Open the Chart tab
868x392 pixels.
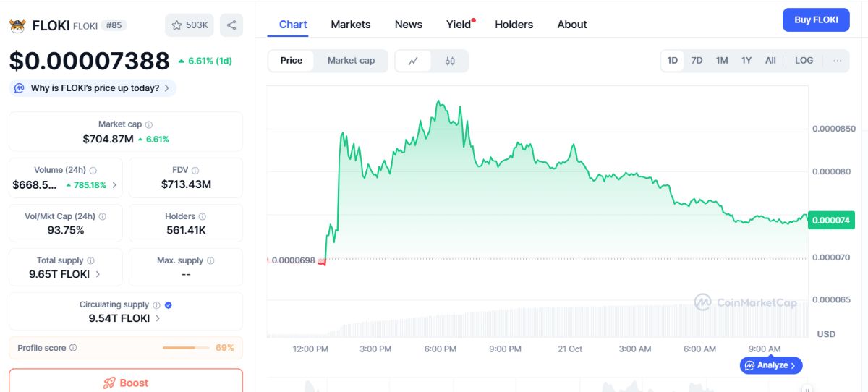coord(293,25)
